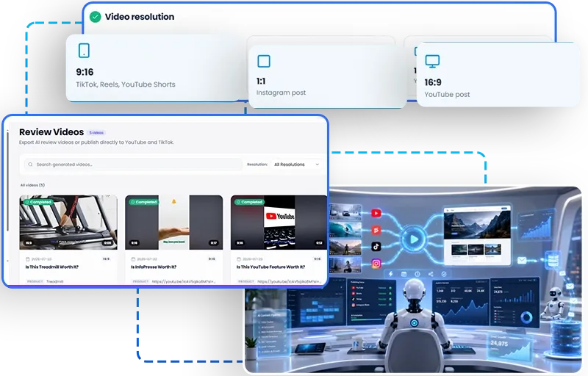
Task: Click the green checkmark beside Video resolution
Action: [96, 16]
